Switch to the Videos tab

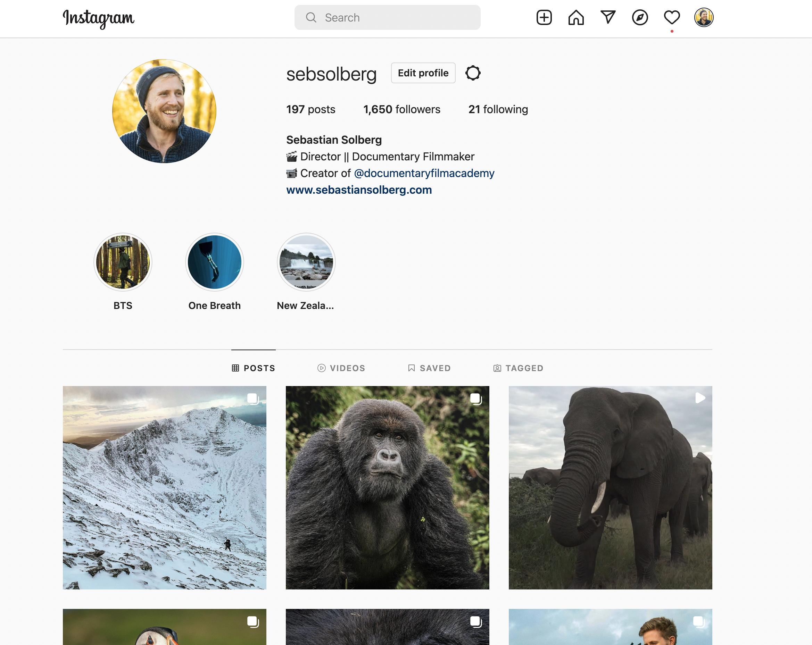[x=341, y=368]
